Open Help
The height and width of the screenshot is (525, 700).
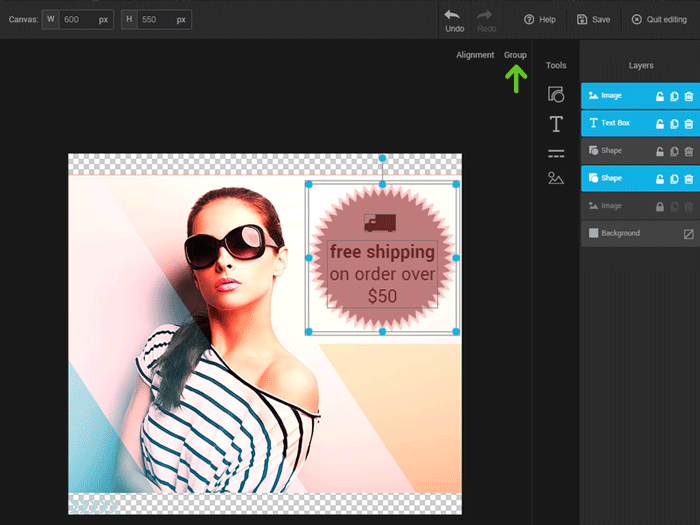540,19
